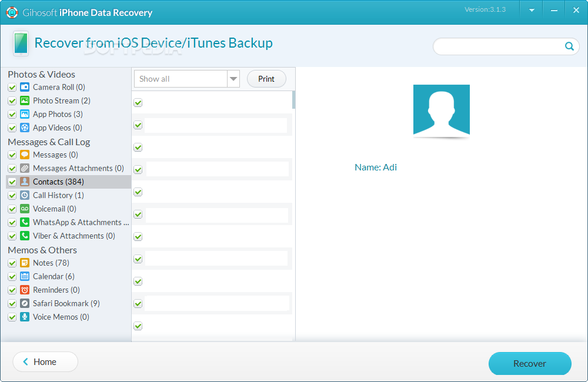Click the WhatsApp phone icon

click(25, 222)
